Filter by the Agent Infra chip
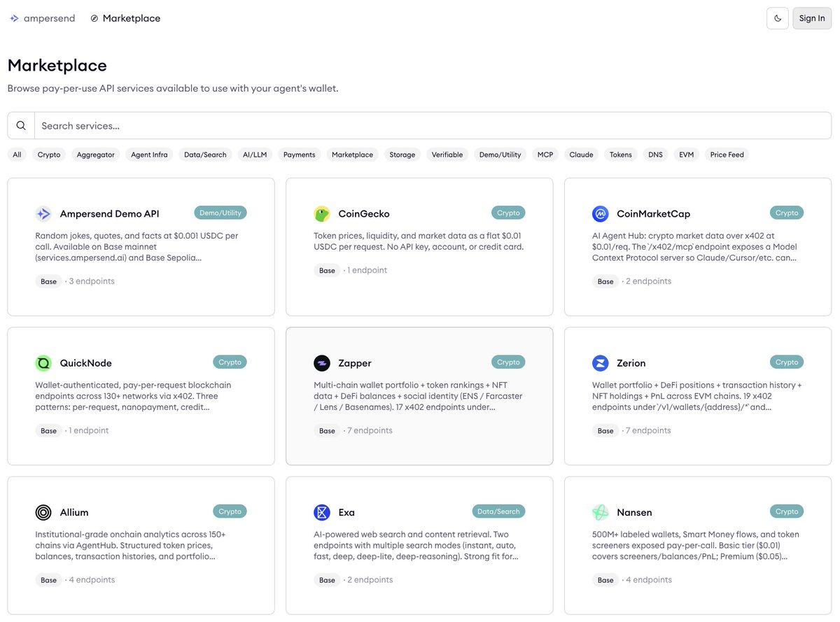The image size is (840, 622). click(149, 155)
